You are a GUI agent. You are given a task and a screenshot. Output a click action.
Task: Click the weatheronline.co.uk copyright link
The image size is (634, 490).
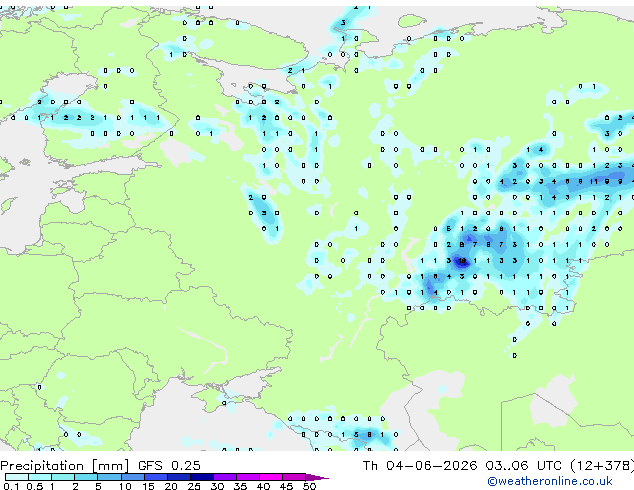550,481
